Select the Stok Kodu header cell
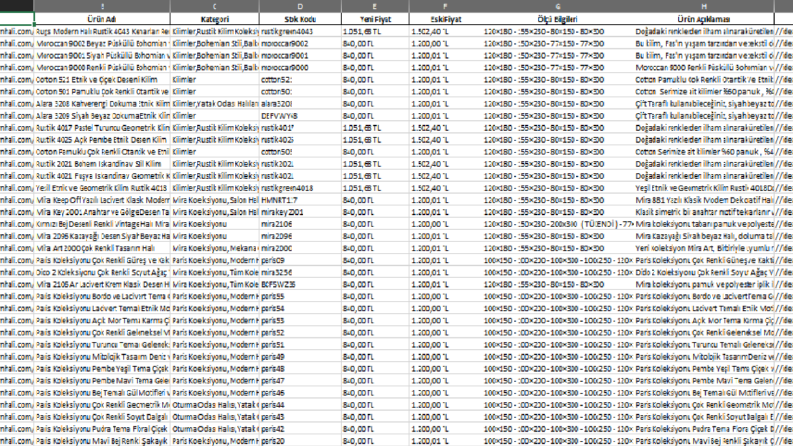 tap(300, 19)
